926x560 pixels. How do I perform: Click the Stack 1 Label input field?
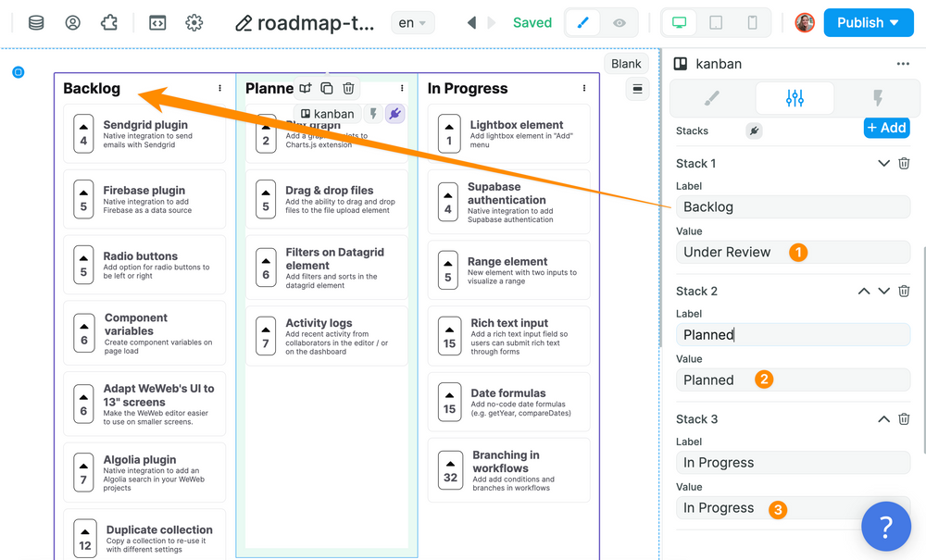[793, 206]
